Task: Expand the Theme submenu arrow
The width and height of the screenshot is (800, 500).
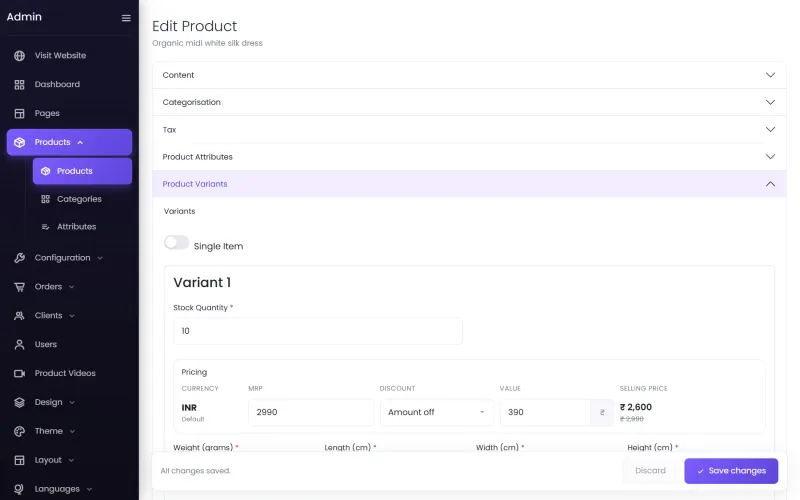Action: coord(72,431)
